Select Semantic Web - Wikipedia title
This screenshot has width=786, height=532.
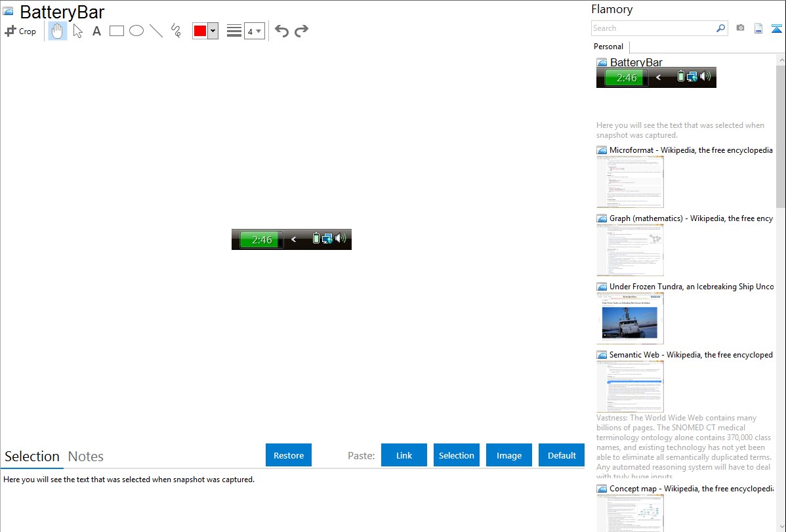(x=691, y=354)
